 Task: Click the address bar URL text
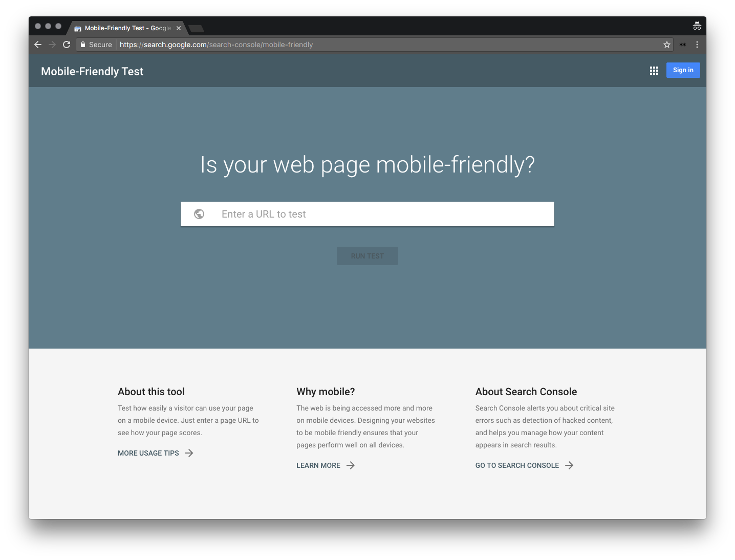[217, 45]
